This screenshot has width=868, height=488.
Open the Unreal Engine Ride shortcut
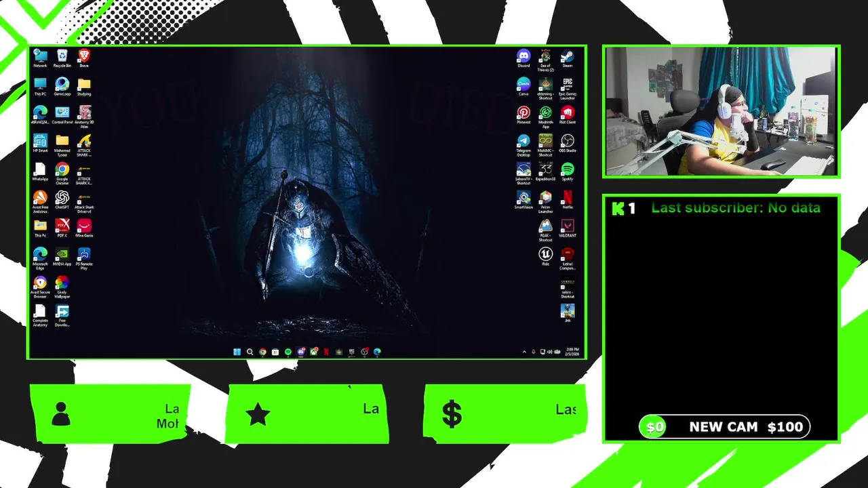click(546, 257)
